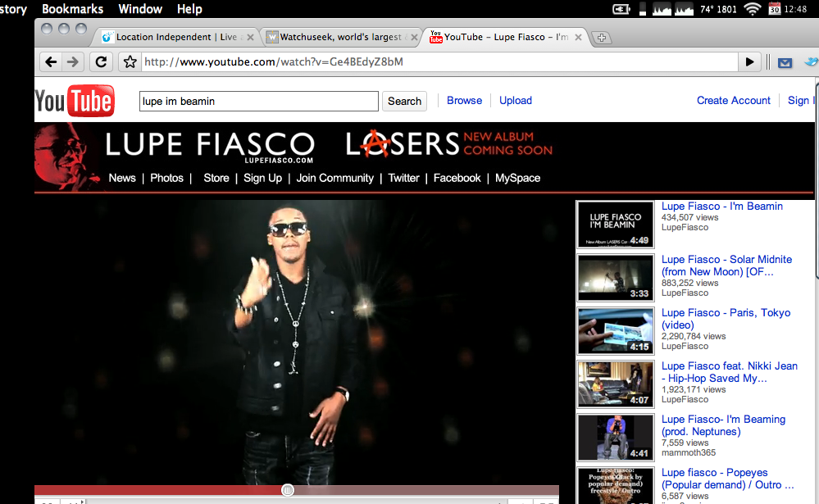
Task: Click the video progress scrubber handle
Action: [287, 490]
